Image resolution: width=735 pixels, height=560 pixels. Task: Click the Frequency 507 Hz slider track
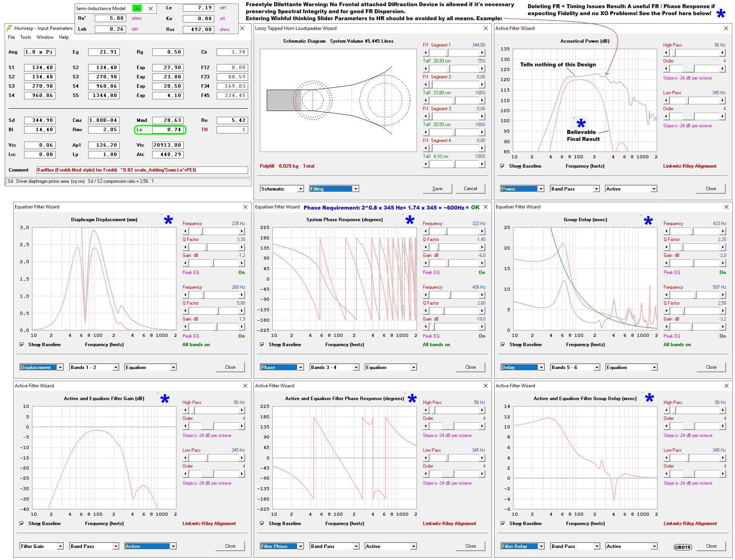694,295
